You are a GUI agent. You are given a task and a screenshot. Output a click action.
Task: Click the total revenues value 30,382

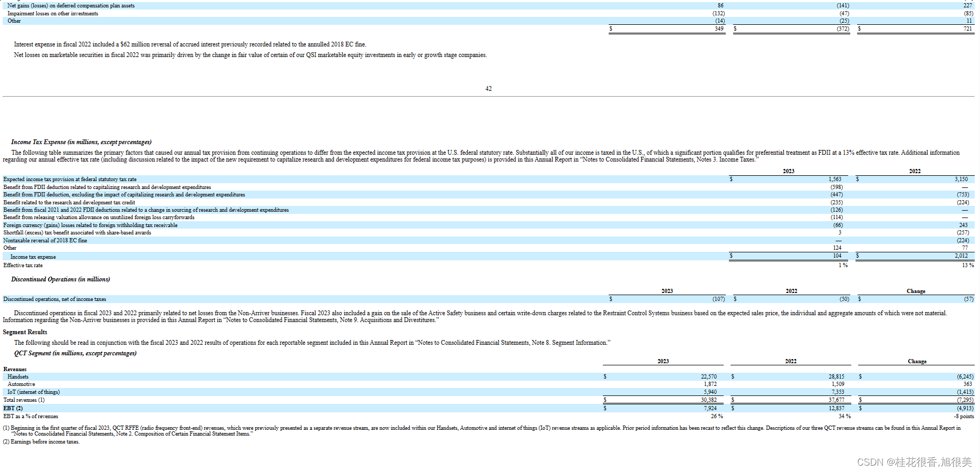point(708,400)
